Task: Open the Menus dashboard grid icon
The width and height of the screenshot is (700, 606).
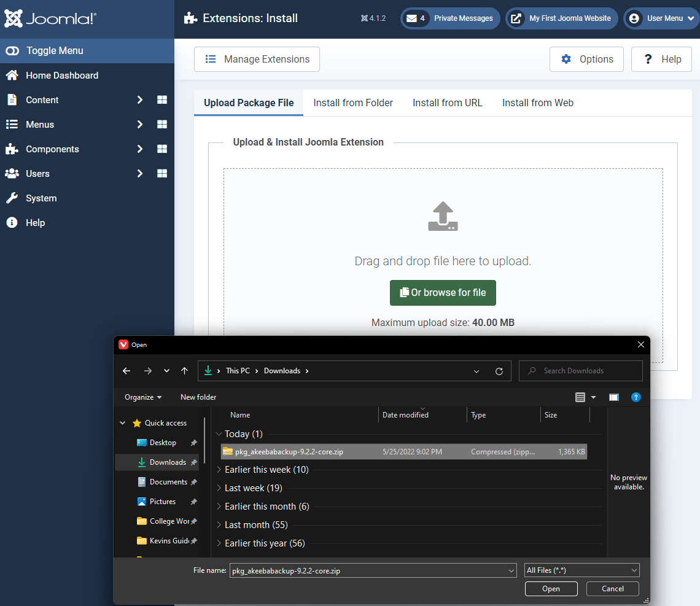Action: [162, 125]
